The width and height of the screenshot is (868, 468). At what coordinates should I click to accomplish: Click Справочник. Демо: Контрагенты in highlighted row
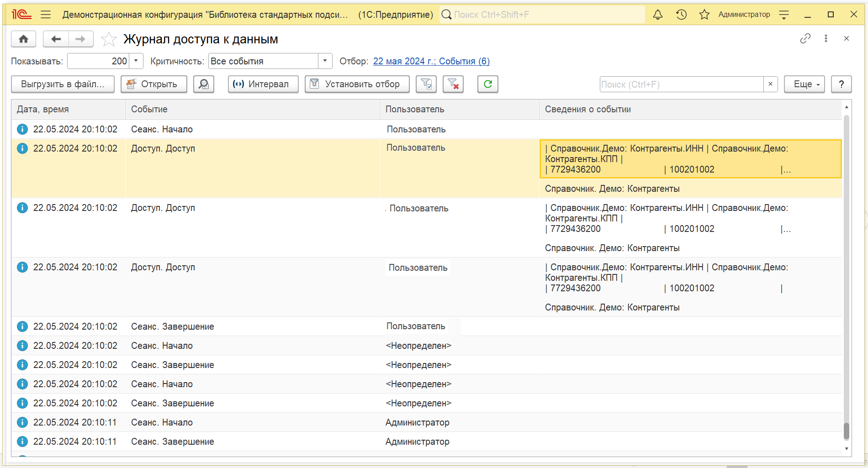[x=612, y=189]
